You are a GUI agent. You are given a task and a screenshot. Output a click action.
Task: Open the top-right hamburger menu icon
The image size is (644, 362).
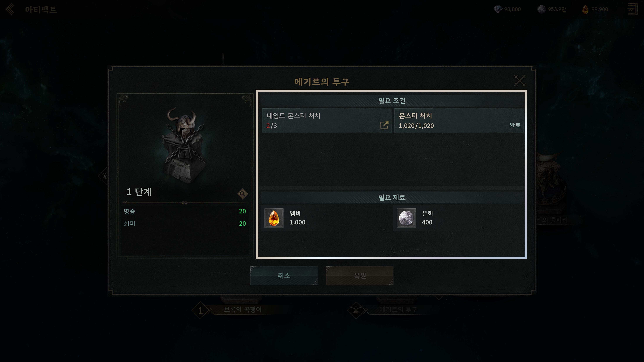[633, 9]
